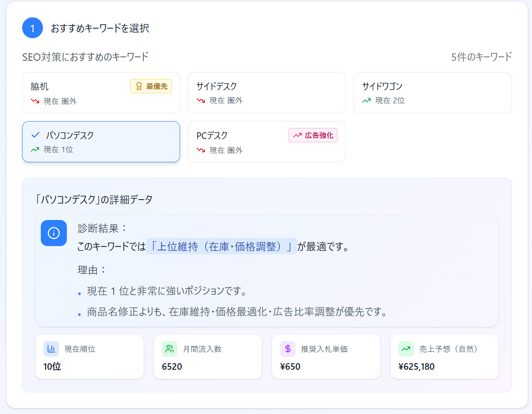Select the サイドワゴン keyword card
The height and width of the screenshot is (414, 532).
click(x=433, y=93)
